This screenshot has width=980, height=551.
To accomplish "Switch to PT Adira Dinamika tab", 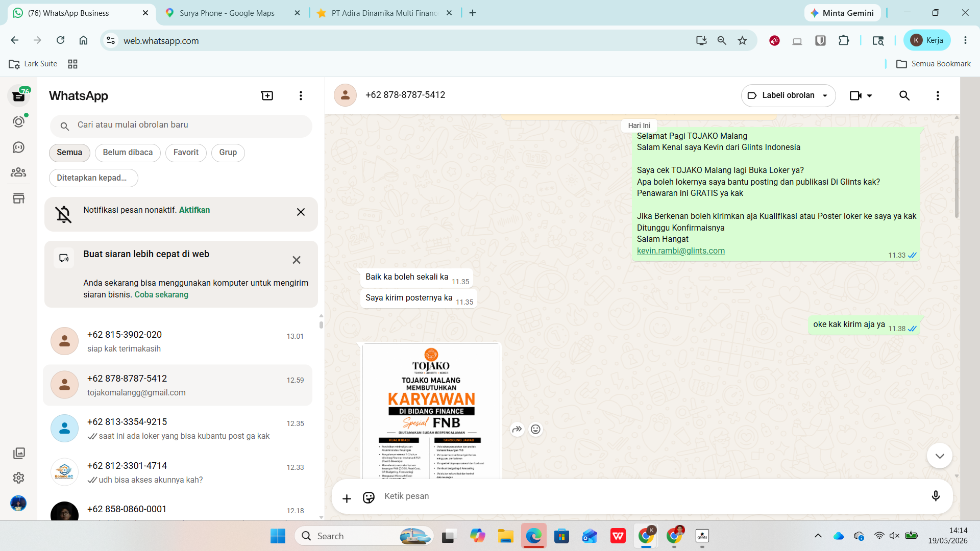I will click(384, 13).
